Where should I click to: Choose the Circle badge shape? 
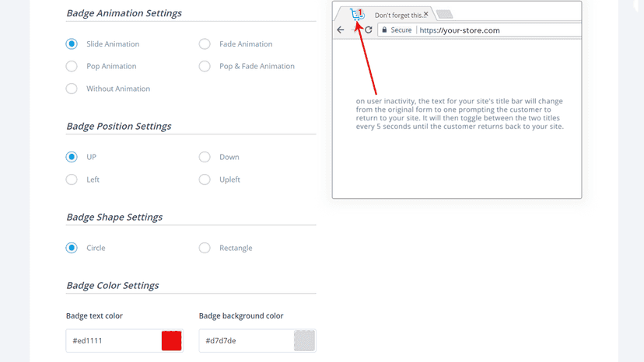(72, 248)
